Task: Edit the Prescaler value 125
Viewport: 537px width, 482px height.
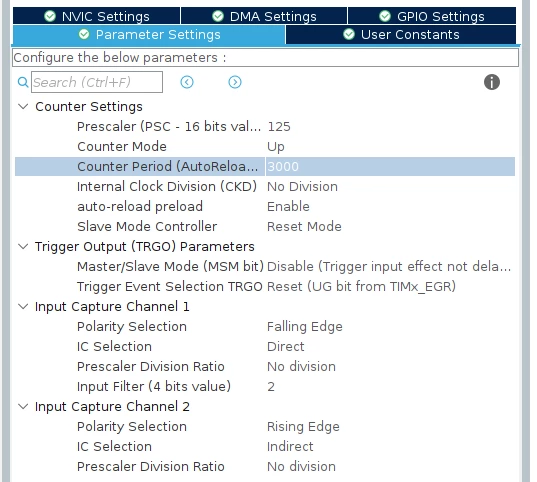Action: [279, 127]
